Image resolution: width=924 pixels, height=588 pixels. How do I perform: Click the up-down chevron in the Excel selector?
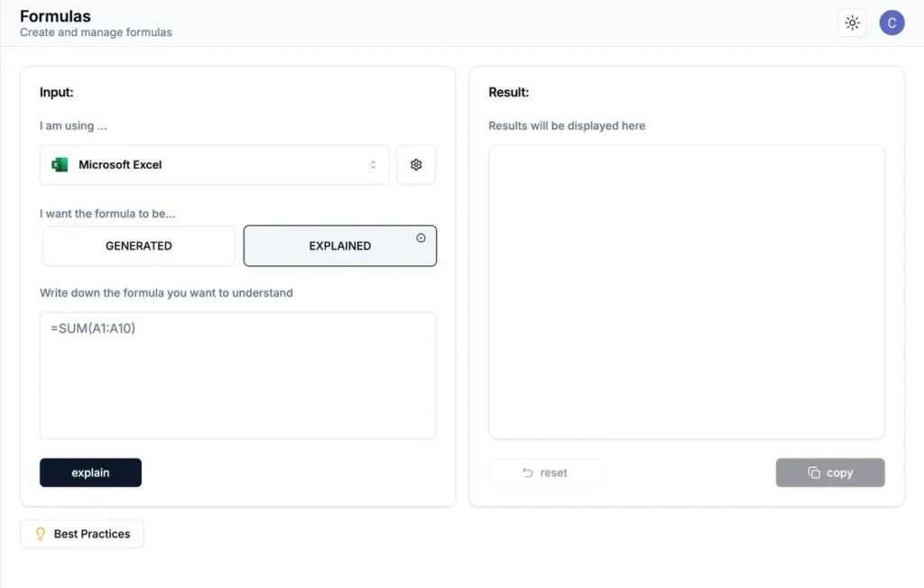coord(373,165)
